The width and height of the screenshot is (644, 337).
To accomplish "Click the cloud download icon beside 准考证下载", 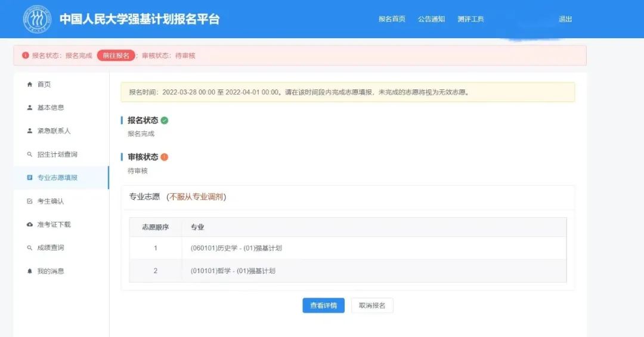I will (x=30, y=224).
